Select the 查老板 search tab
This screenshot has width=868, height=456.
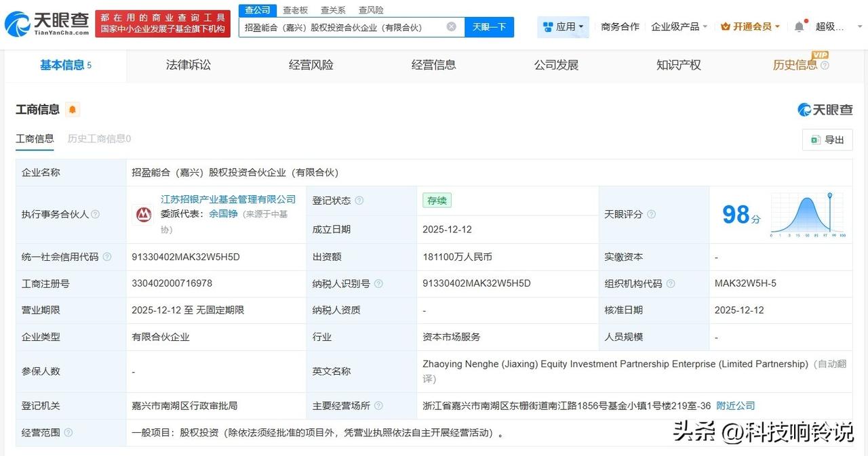point(295,10)
